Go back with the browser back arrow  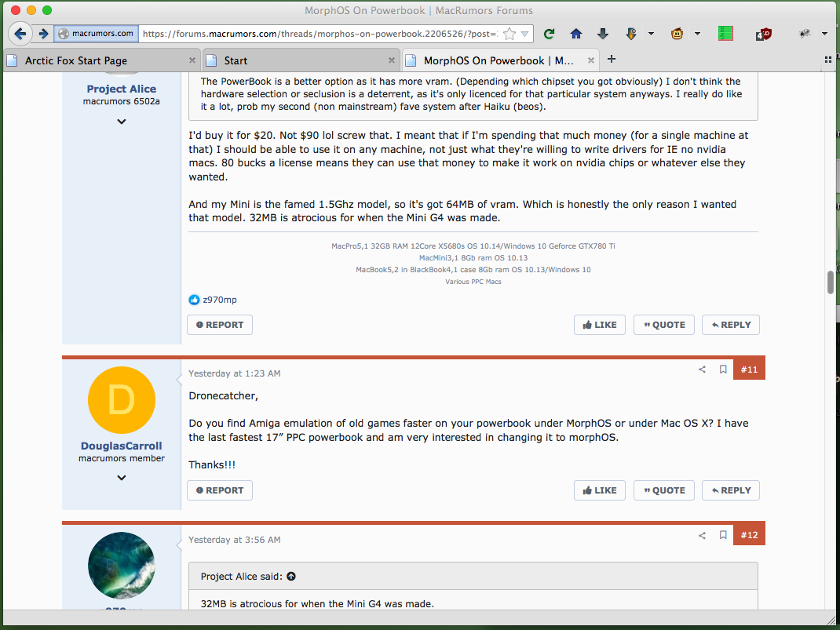(20, 34)
